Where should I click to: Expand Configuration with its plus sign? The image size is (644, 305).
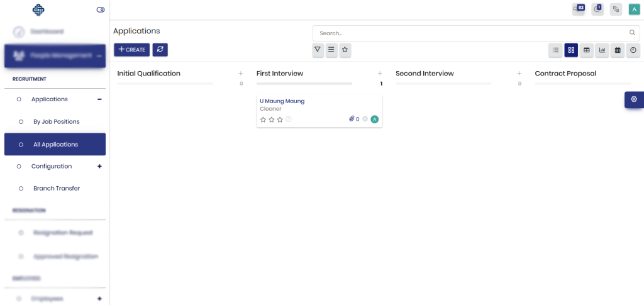(x=99, y=166)
